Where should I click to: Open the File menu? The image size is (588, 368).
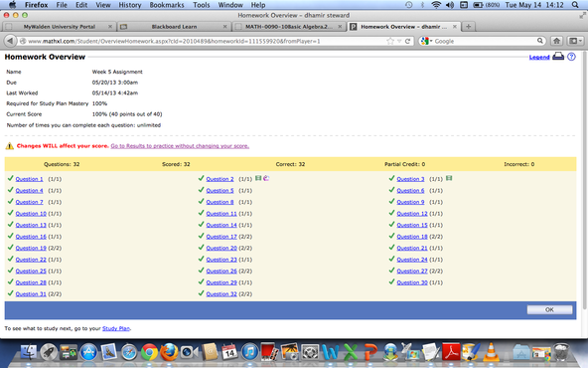click(62, 5)
